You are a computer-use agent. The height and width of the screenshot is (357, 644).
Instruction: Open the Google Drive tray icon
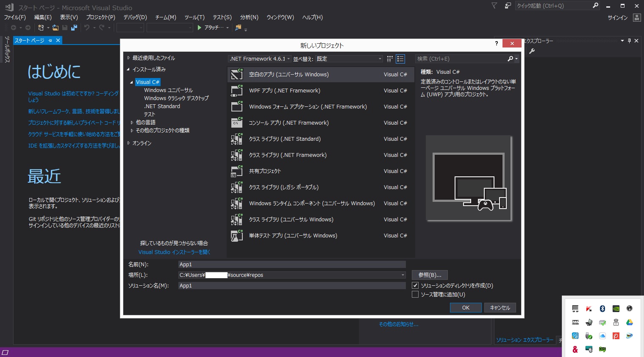(x=629, y=322)
